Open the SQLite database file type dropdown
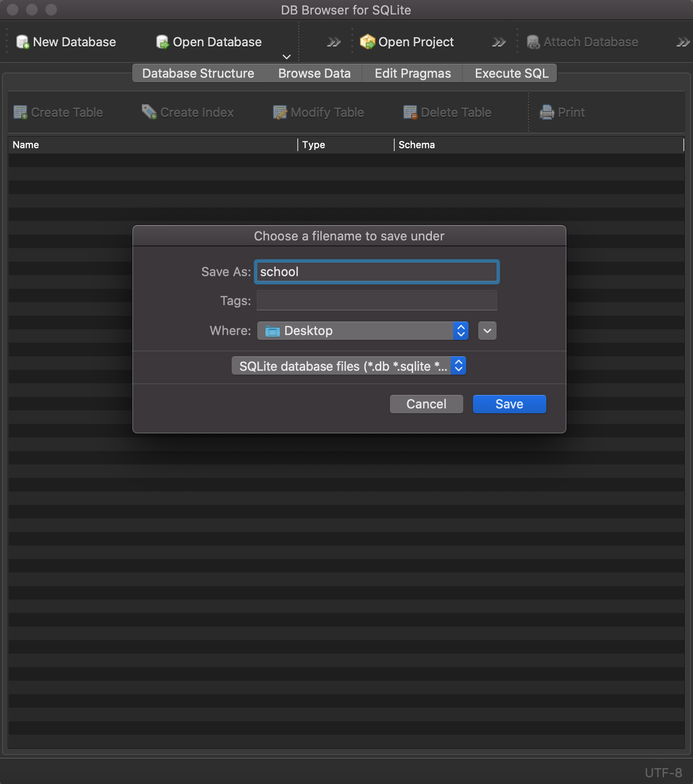 point(349,366)
